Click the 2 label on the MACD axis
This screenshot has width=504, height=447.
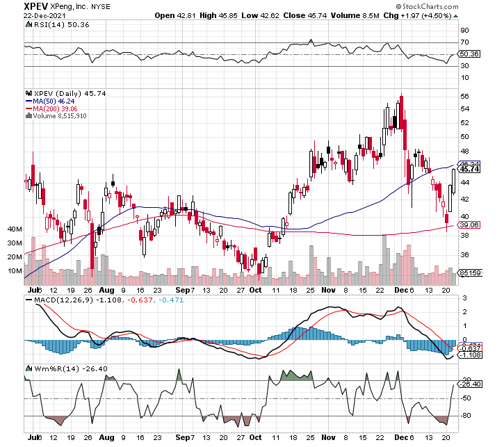pos(464,312)
